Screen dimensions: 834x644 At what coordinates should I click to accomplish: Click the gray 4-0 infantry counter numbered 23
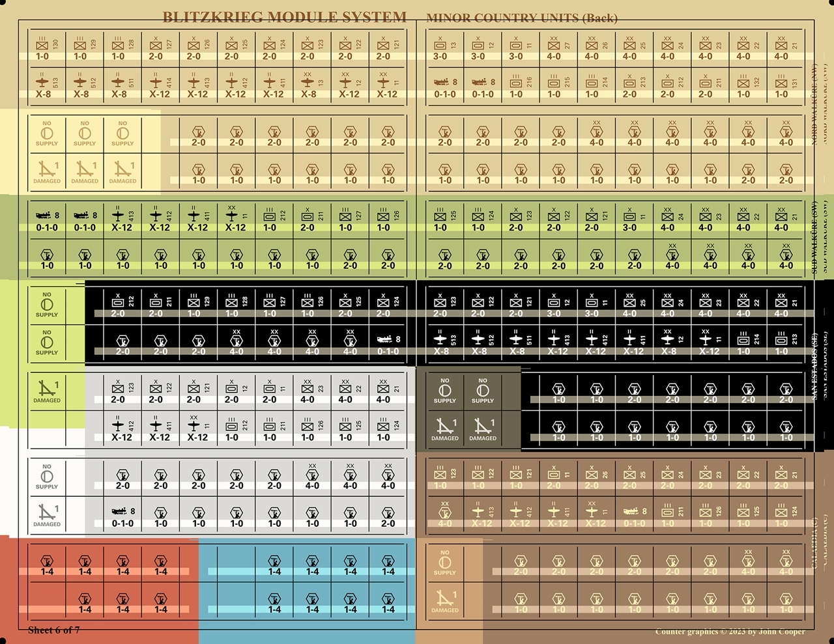[x=312, y=393]
